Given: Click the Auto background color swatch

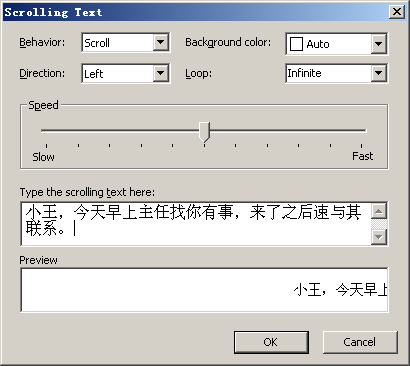Looking at the screenshot, I should coord(296,44).
